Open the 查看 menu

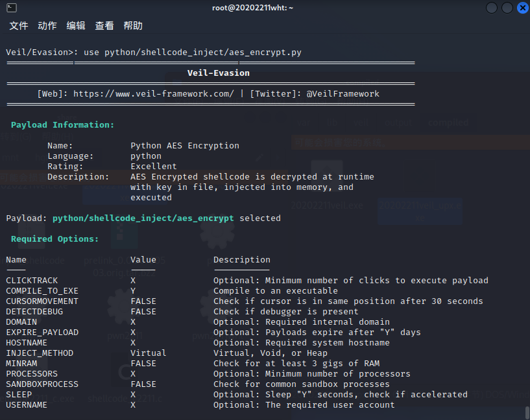click(104, 26)
